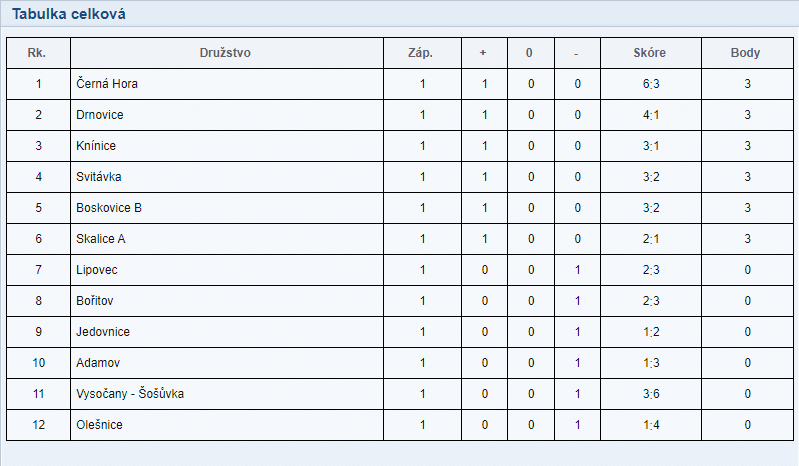Screen dimensions: 799x466
Task: Click Vysočany - Šošůvka's 3:6 score cell
Action: click(x=651, y=394)
